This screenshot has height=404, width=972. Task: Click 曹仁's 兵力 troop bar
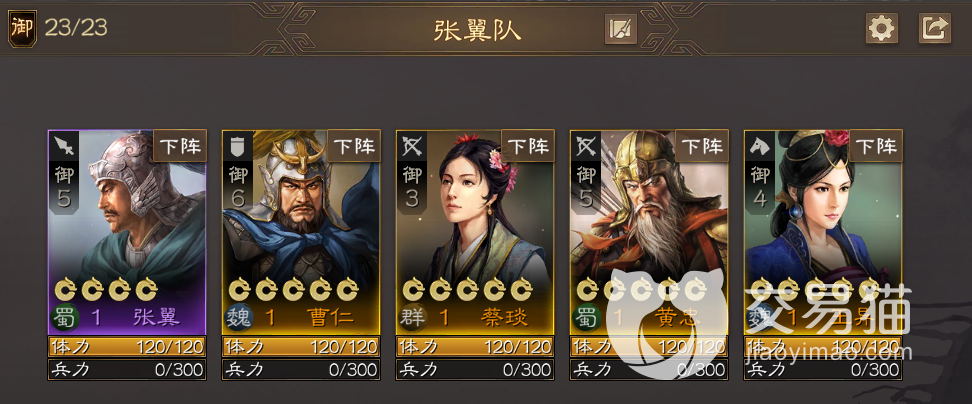click(x=301, y=370)
